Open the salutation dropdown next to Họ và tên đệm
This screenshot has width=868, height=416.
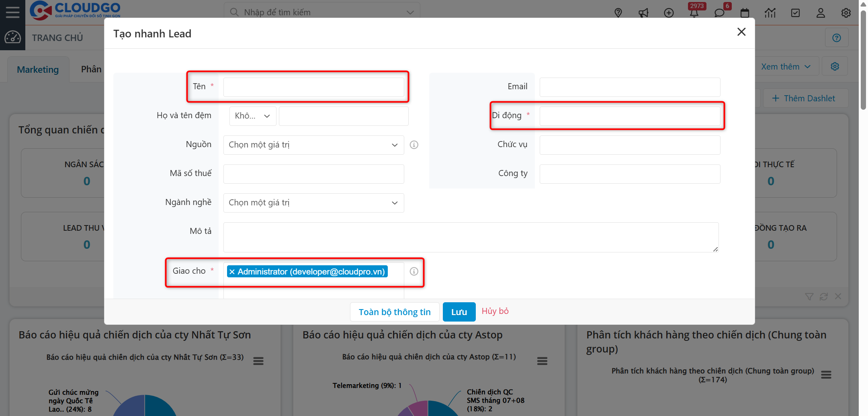click(252, 116)
